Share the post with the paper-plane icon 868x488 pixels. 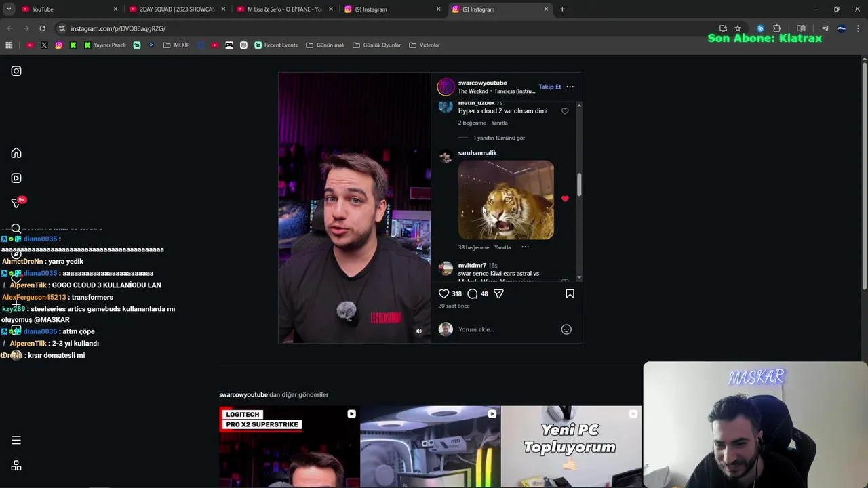pos(498,293)
